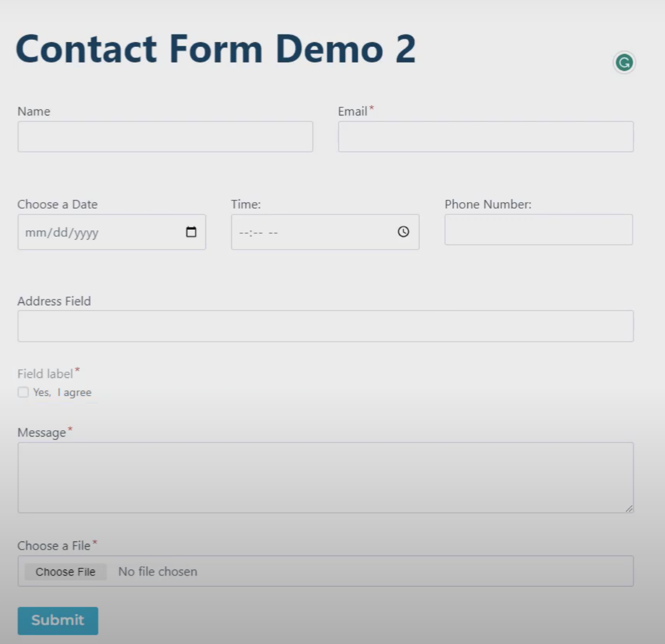
Task: Click the Message textarea resize handle
Action: (630, 509)
